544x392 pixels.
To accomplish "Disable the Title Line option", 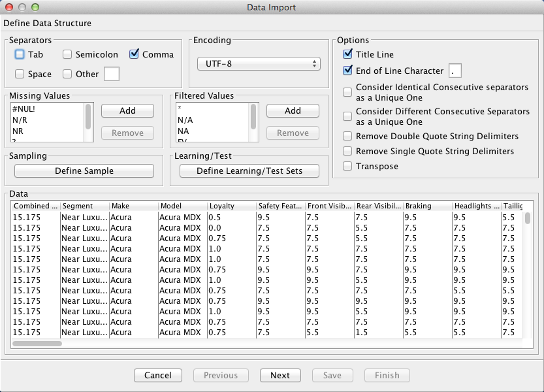I will click(x=347, y=55).
